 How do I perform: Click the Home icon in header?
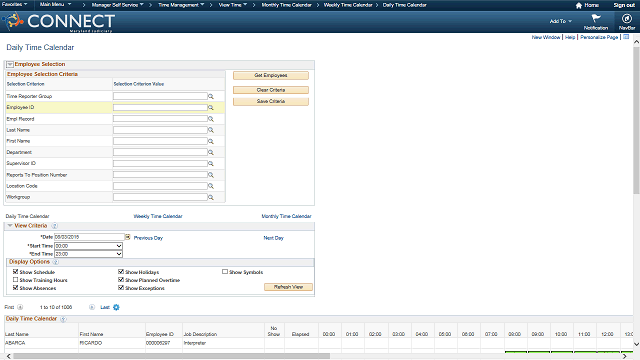click(578, 5)
